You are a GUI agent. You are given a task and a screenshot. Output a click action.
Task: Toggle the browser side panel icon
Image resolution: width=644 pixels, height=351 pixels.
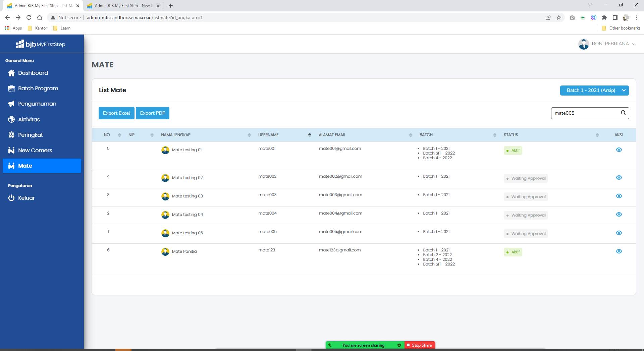click(615, 17)
